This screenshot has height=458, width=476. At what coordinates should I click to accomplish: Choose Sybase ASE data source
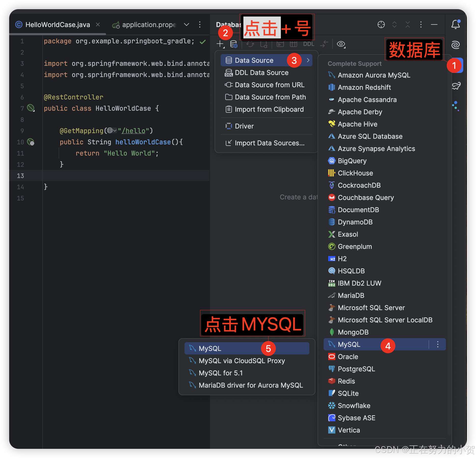click(x=385, y=418)
